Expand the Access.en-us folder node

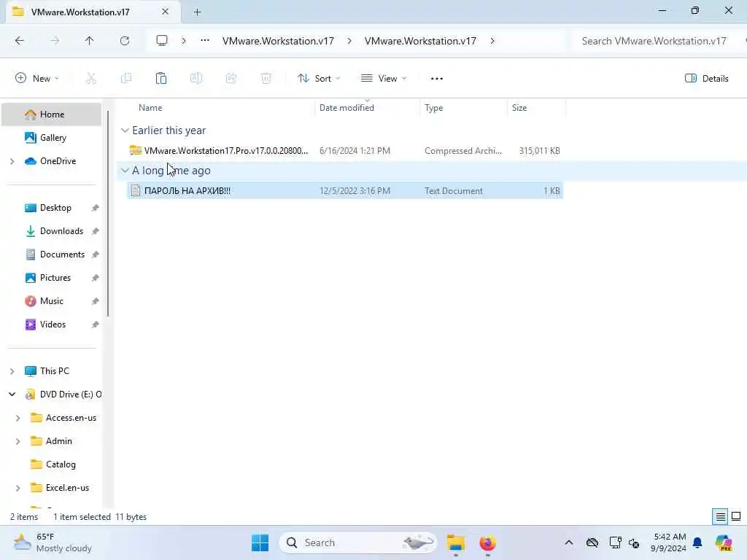(x=18, y=418)
